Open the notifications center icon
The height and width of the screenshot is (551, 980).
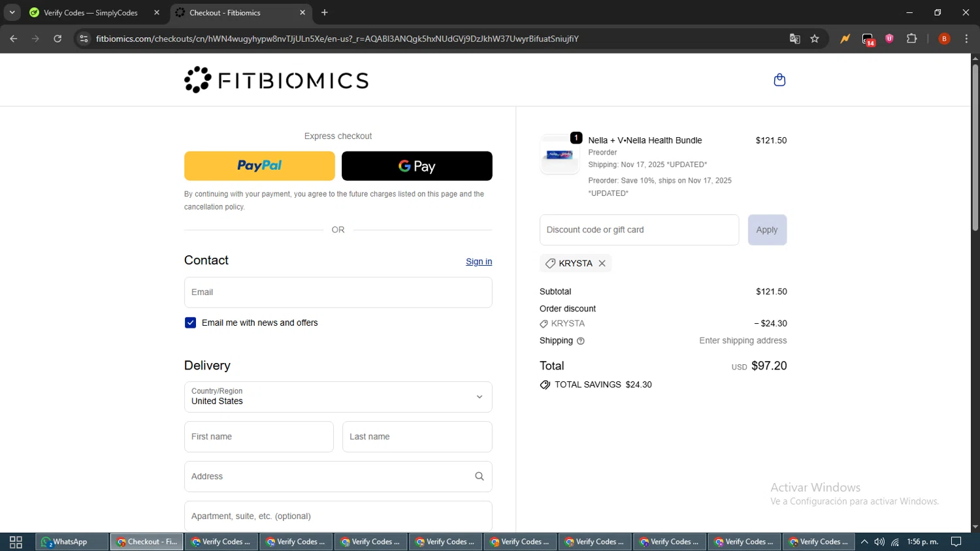[956, 542]
